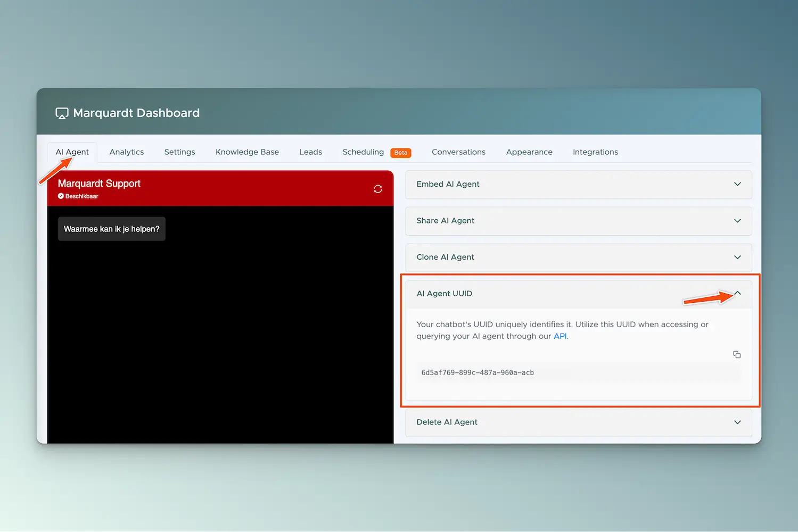798x532 pixels.
Task: Click the Beta badge next to Scheduling
Action: (401, 153)
